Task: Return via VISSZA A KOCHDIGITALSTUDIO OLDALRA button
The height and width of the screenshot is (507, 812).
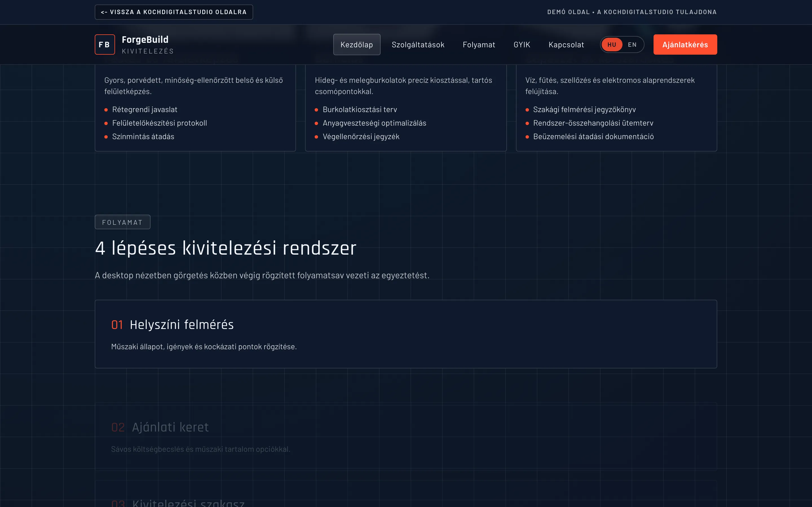Action: (173, 12)
